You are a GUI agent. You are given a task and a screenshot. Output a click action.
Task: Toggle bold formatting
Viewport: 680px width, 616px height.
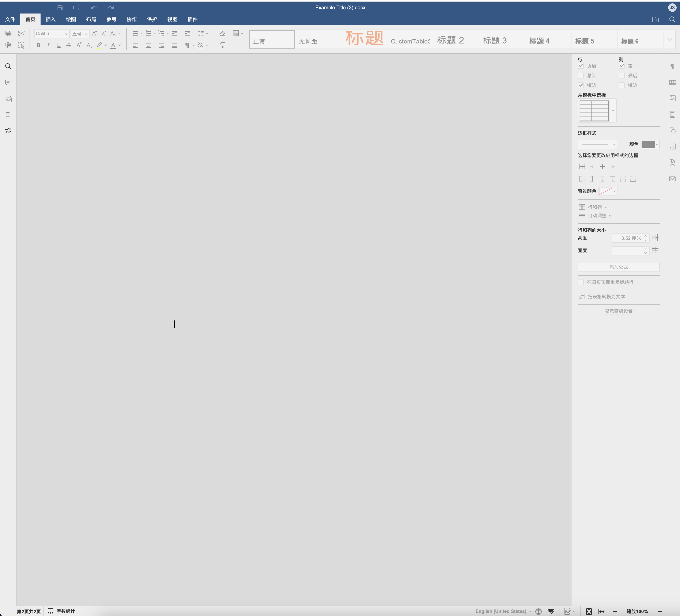pyautogui.click(x=38, y=45)
